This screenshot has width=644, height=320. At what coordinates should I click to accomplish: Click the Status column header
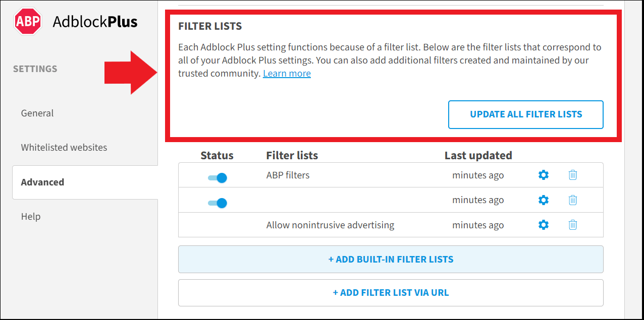pyautogui.click(x=217, y=155)
